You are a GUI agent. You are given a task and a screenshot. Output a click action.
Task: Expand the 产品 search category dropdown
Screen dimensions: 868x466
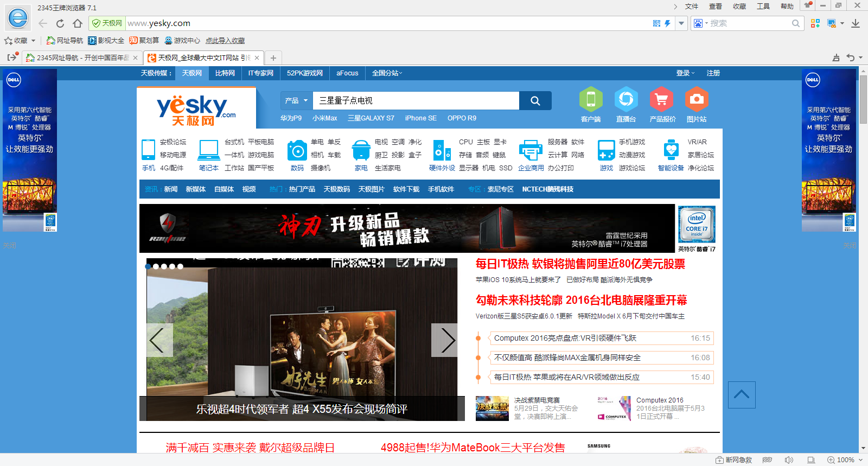point(297,100)
